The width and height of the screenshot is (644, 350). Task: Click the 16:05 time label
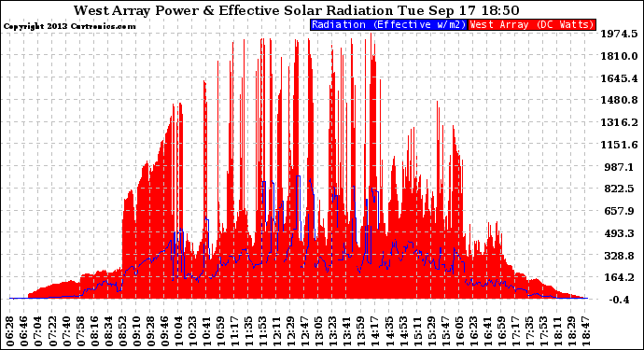458,330
